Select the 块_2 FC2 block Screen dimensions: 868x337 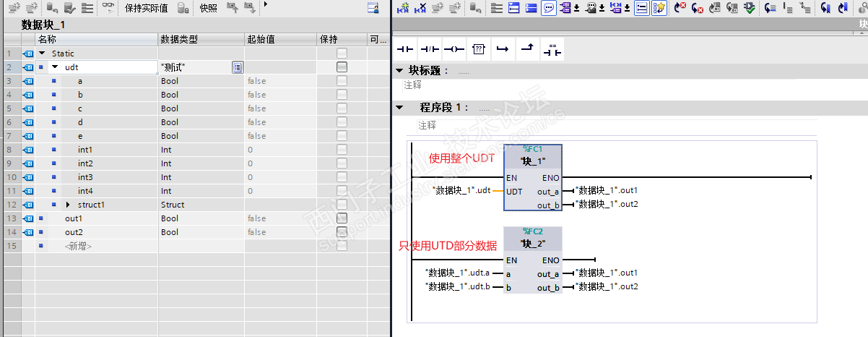pos(533,260)
